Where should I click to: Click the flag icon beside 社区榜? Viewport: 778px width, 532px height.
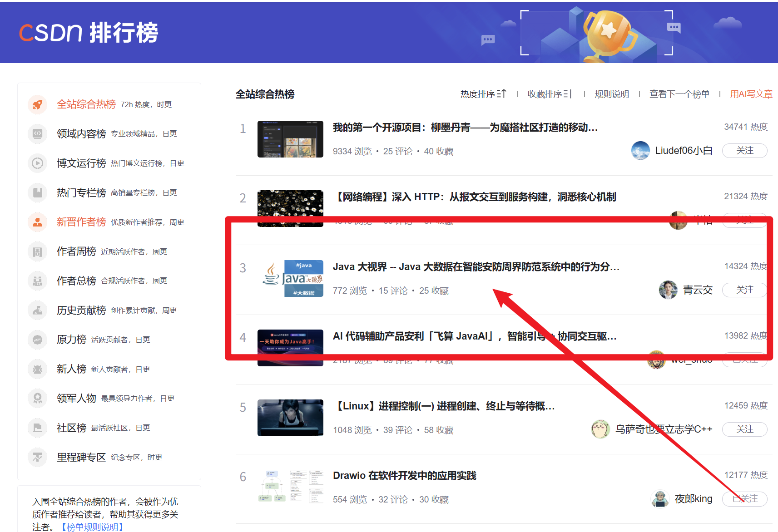pos(38,428)
